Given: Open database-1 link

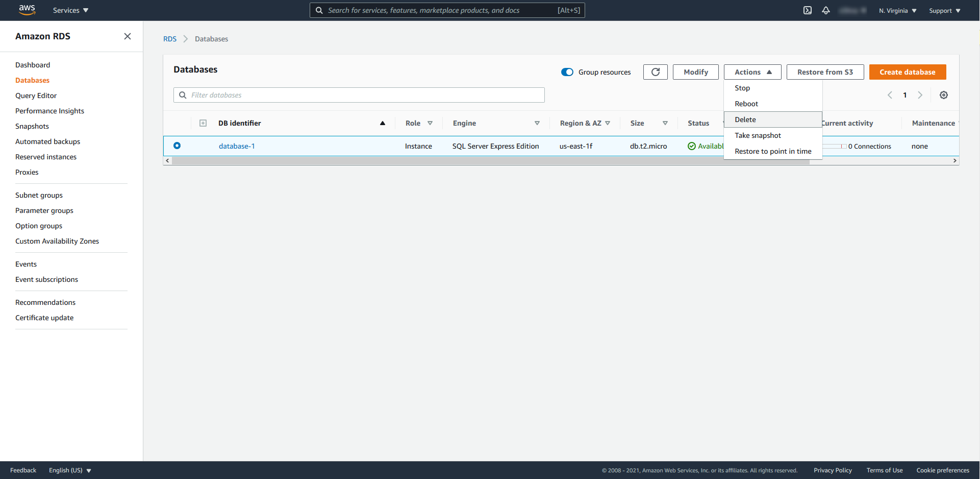Looking at the screenshot, I should click(237, 146).
